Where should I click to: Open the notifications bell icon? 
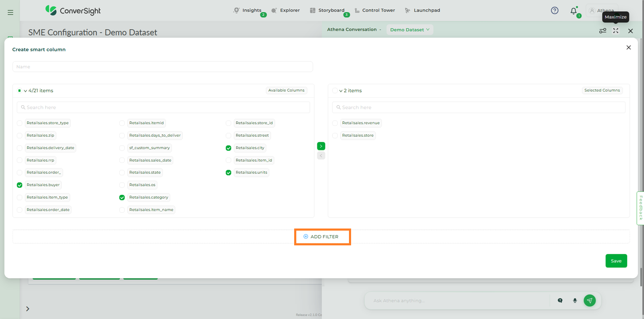pos(573,11)
